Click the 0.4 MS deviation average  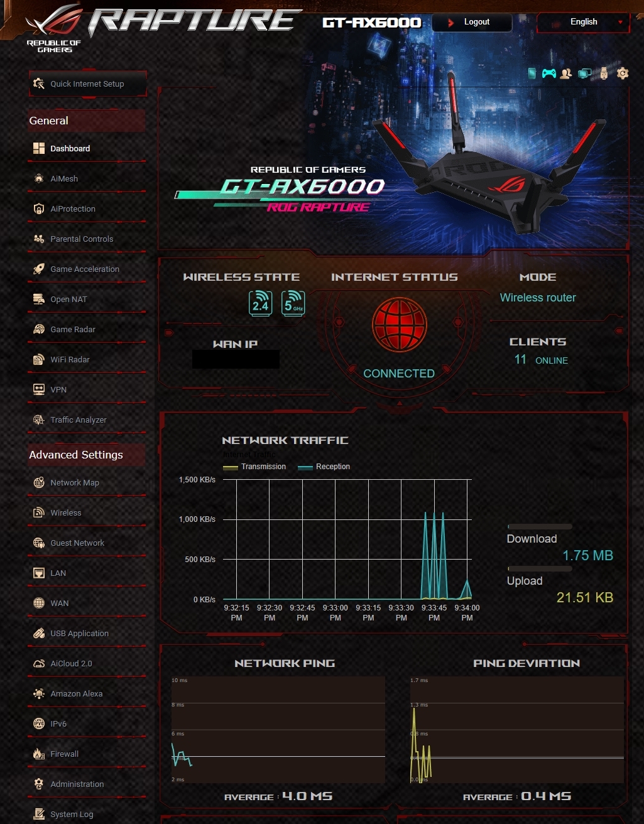pyautogui.click(x=546, y=796)
